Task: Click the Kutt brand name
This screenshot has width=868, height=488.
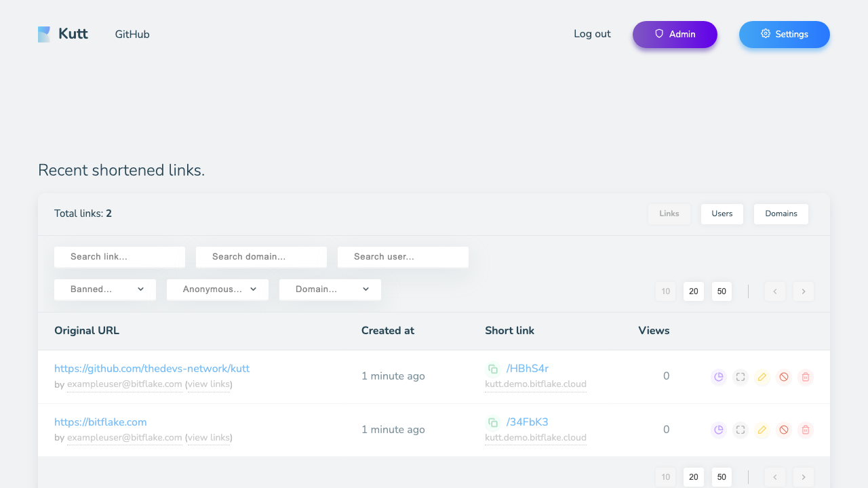Action: (x=73, y=34)
